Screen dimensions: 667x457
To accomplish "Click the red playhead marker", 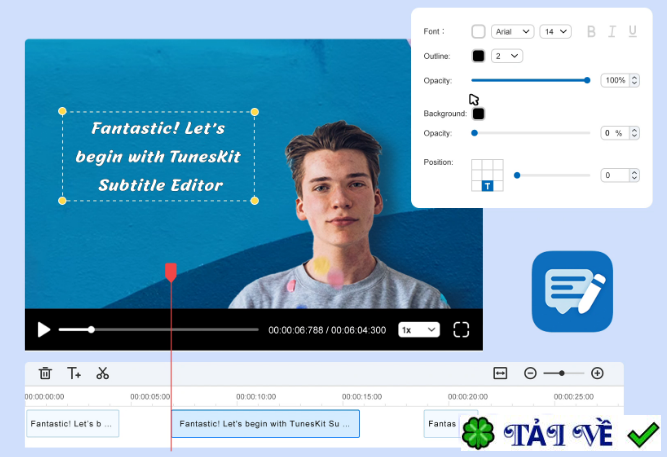I will [171, 272].
